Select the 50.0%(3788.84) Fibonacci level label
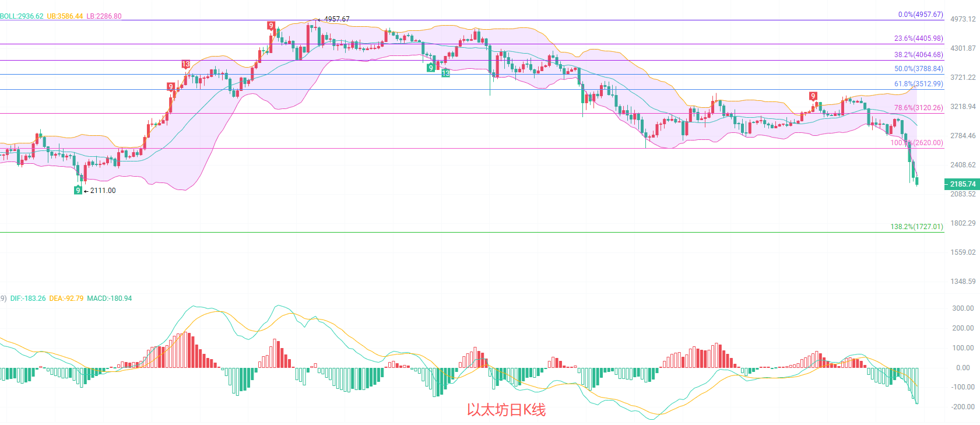Image resolution: width=980 pixels, height=425 pixels. pyautogui.click(x=918, y=69)
